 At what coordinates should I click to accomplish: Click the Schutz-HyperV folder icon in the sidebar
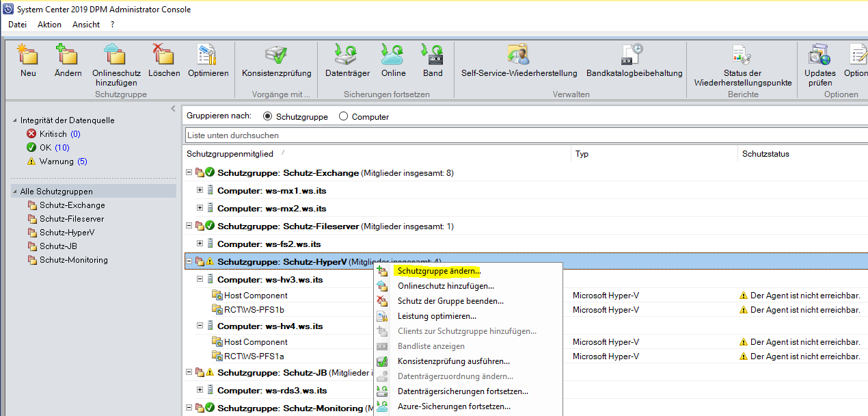coord(32,233)
